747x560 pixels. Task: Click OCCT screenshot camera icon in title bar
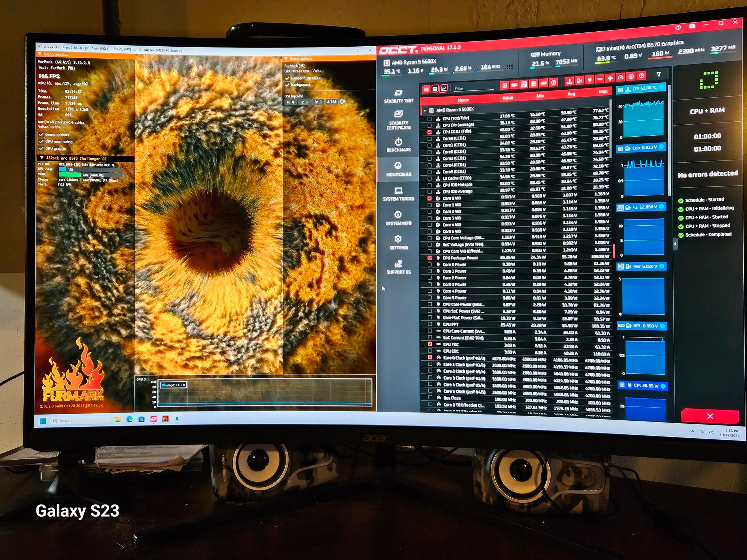click(x=692, y=26)
